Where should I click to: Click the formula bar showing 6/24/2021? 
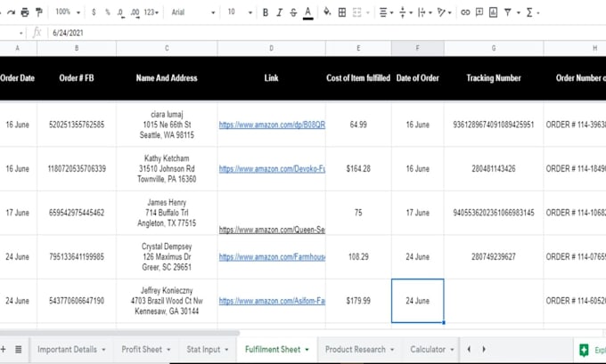point(326,33)
